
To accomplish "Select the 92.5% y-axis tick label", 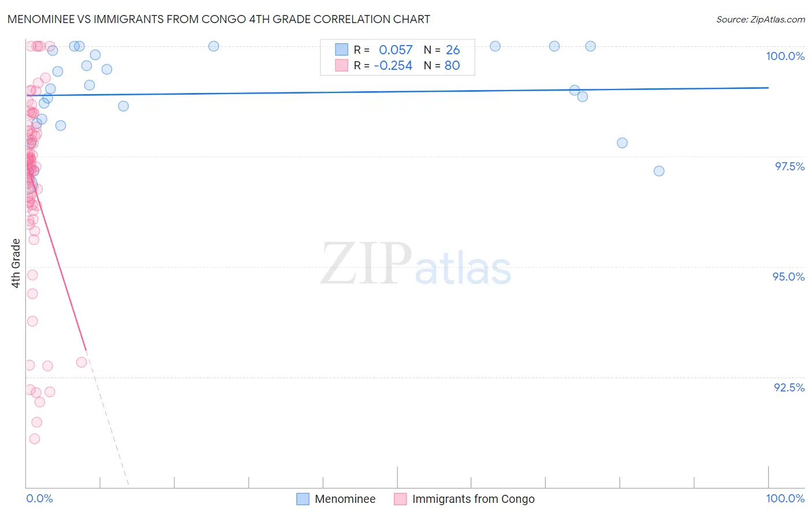I will [x=789, y=387].
